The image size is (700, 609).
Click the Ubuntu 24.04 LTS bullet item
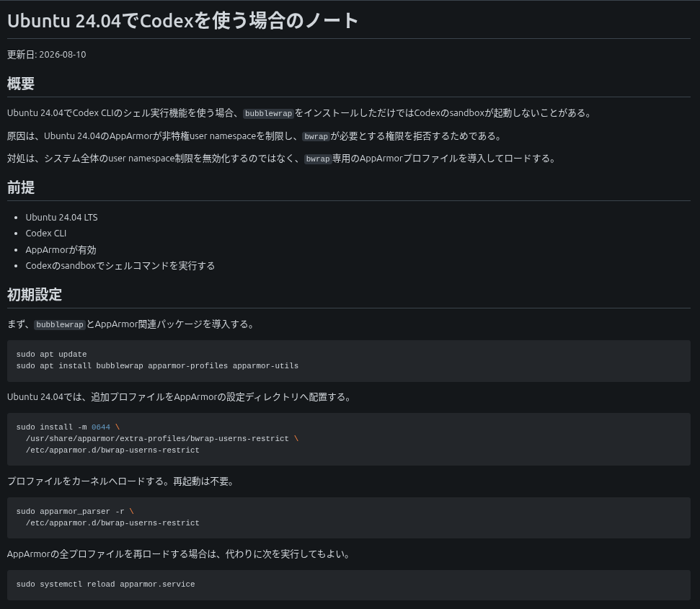click(61, 217)
